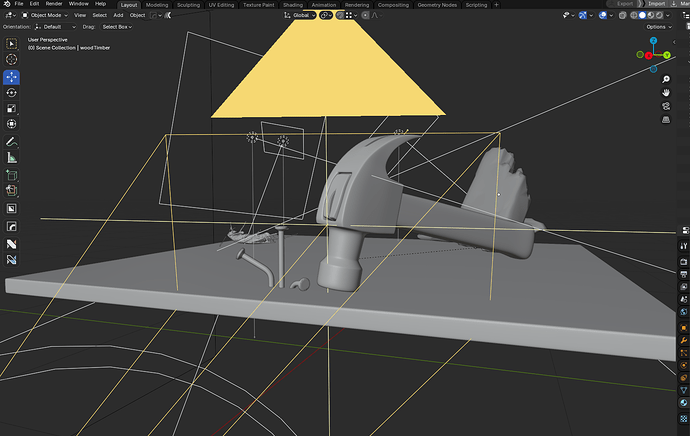Select the Add Cube tool
The width and height of the screenshot is (690, 436).
(x=11, y=175)
